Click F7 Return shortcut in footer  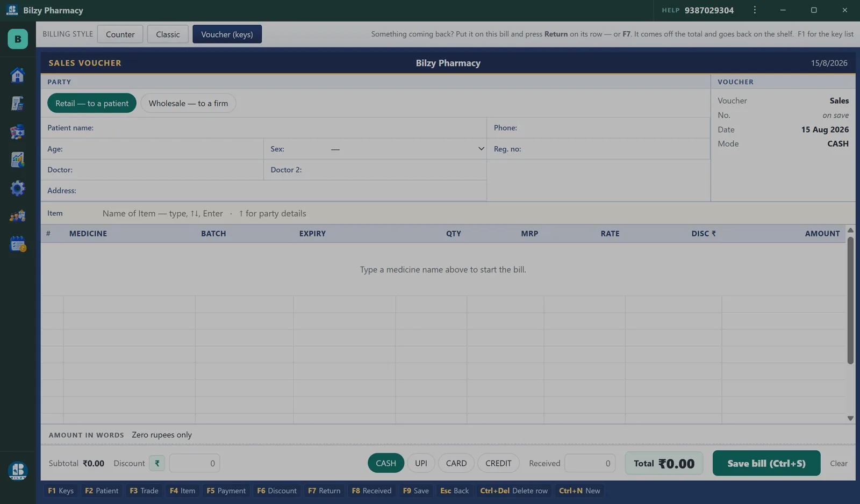coord(324,491)
